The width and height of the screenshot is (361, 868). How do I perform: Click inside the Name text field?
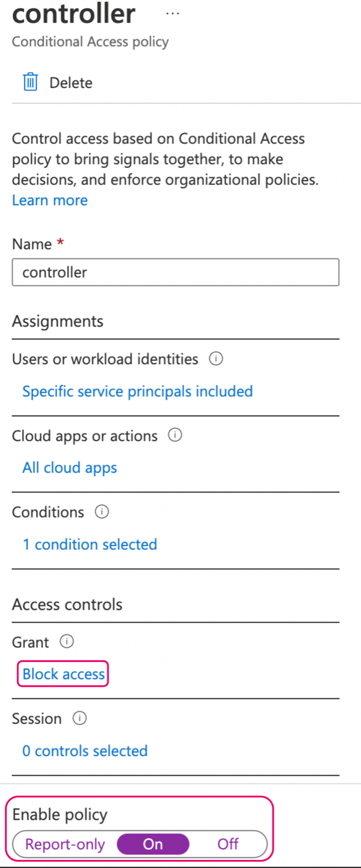point(175,272)
